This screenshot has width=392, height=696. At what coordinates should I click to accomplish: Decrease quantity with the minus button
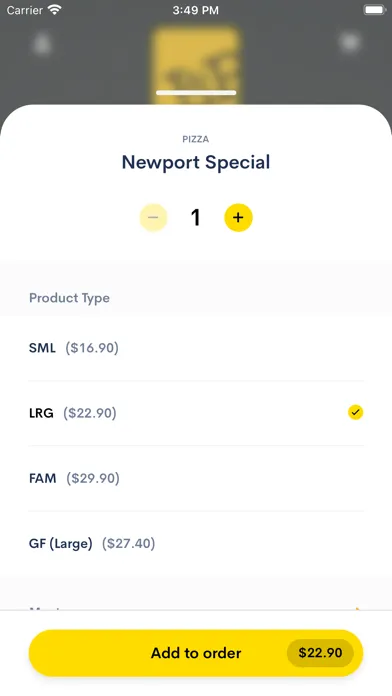point(153,218)
